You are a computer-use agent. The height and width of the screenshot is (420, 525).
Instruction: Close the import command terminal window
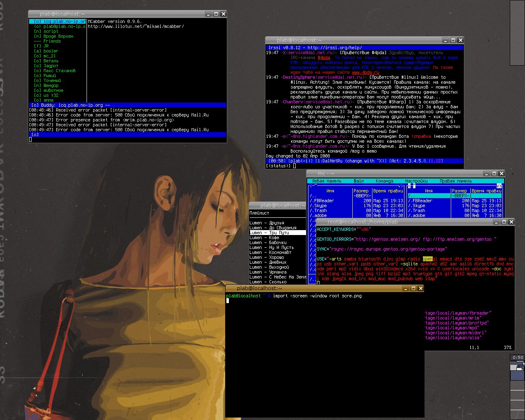click(420, 288)
